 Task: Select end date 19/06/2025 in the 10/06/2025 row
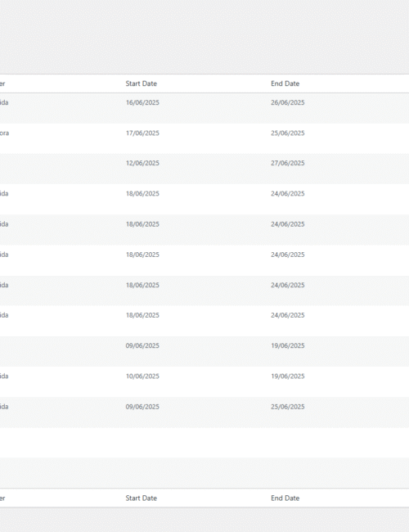pyautogui.click(x=288, y=376)
